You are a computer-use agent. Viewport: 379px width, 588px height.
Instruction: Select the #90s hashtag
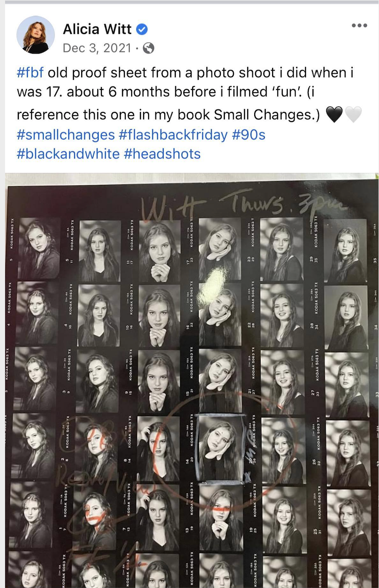point(248,135)
